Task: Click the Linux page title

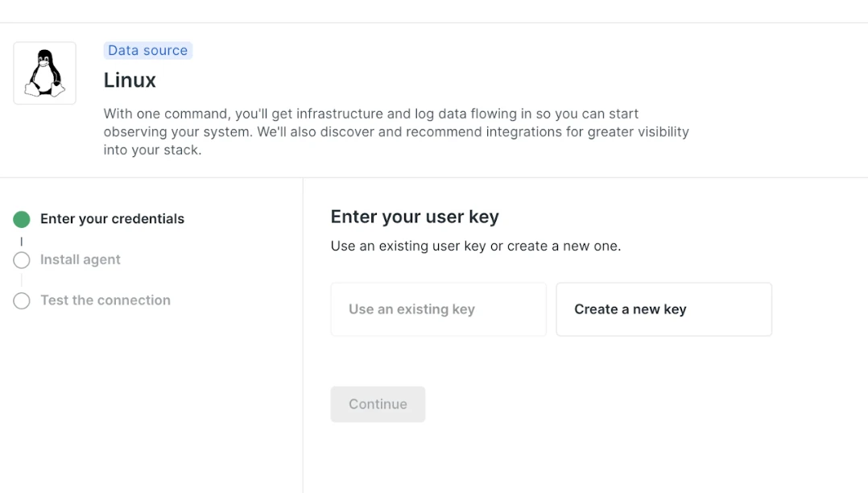Action: [x=130, y=81]
